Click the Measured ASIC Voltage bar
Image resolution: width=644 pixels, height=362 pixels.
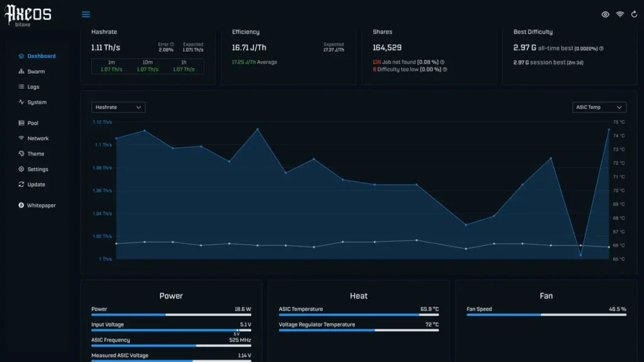[171, 361]
